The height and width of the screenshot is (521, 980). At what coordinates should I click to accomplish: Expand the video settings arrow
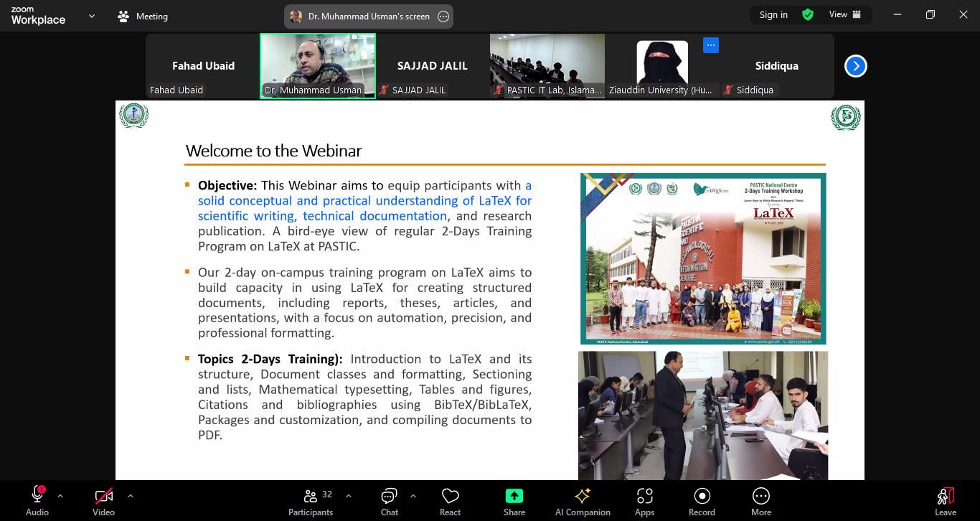130,496
